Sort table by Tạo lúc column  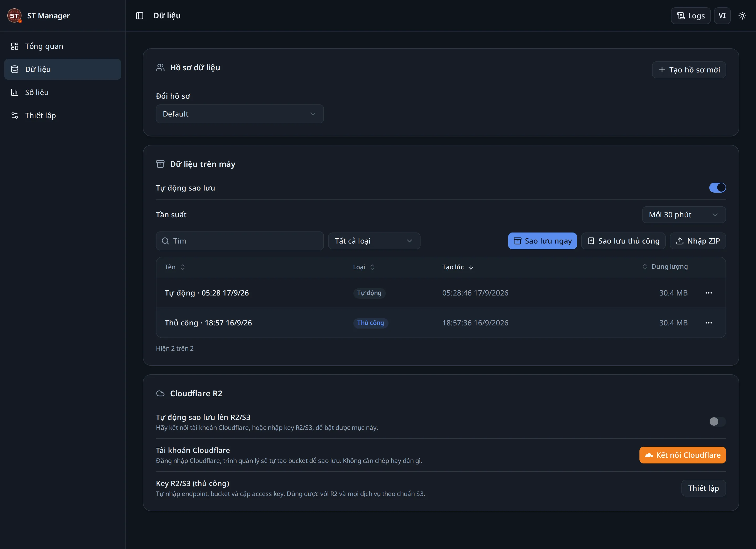point(458,267)
